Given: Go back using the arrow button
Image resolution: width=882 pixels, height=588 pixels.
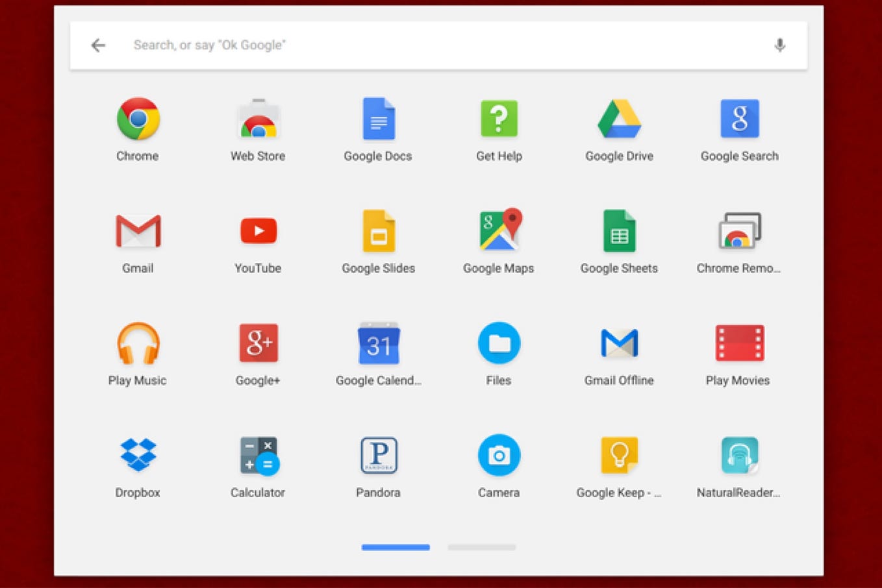Looking at the screenshot, I should coord(97,45).
